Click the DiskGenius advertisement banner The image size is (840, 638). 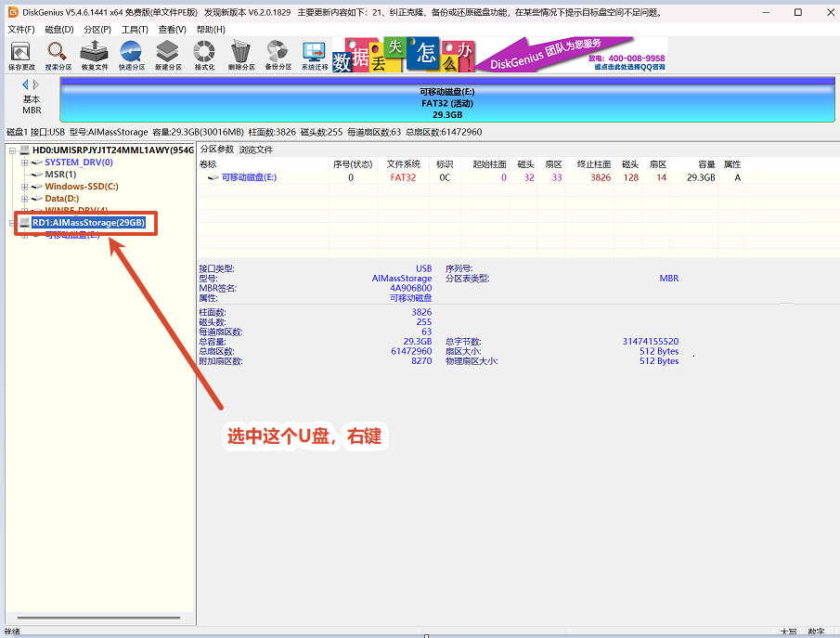click(x=499, y=55)
